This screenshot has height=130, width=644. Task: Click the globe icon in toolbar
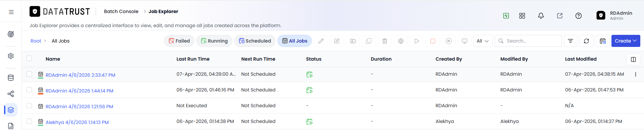click(x=401, y=41)
